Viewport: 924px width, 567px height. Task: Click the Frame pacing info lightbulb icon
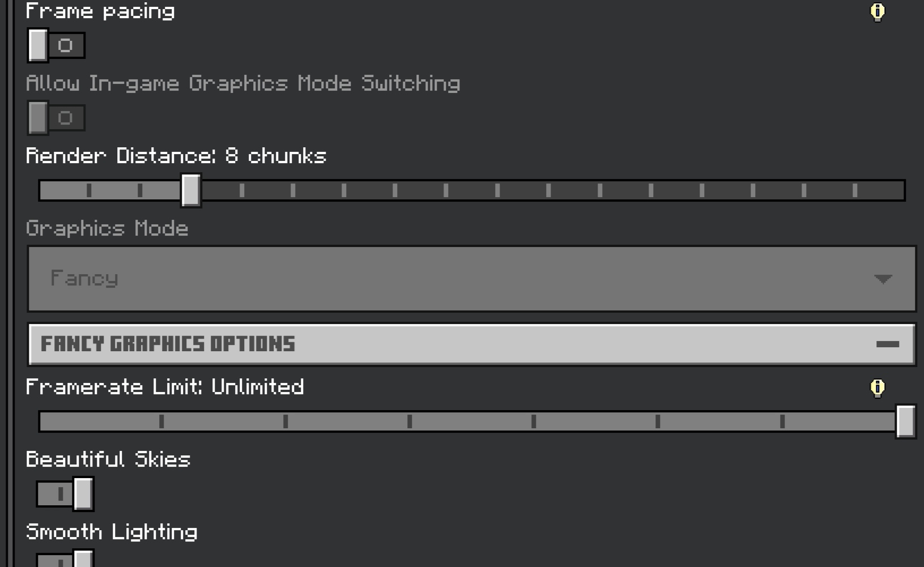click(x=877, y=11)
